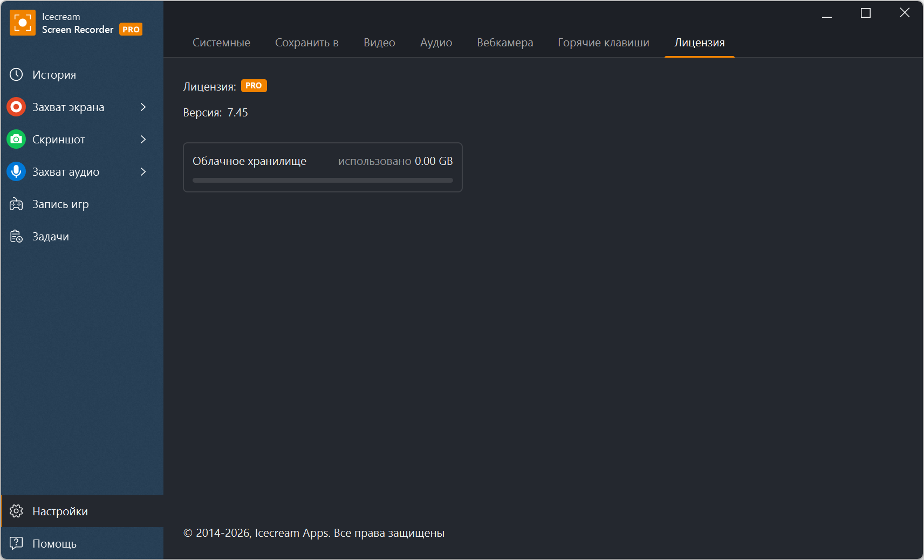This screenshot has height=560, width=924.
Task: Expand the Захват аудио submenu chevron
Action: pyautogui.click(x=143, y=171)
